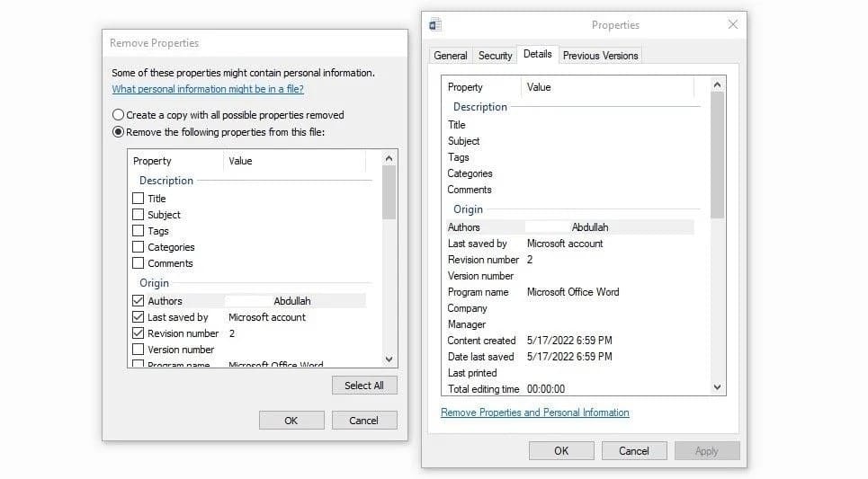Click Subject field in Properties window
This screenshot has width=868, height=479.
pos(569,141)
